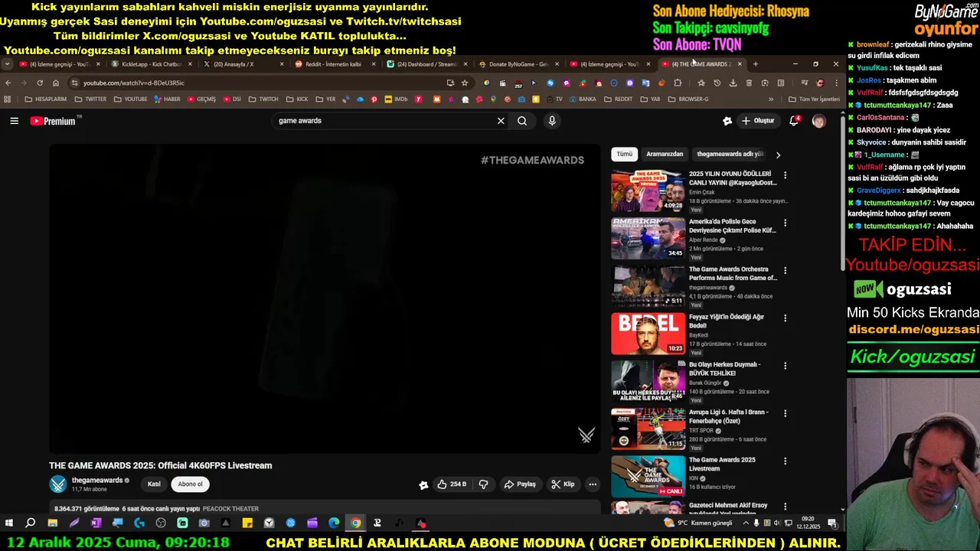The width and height of the screenshot is (980, 551).
Task: Open 'The Game Awards Orchestra Performs' title
Action: pyautogui.click(x=733, y=273)
